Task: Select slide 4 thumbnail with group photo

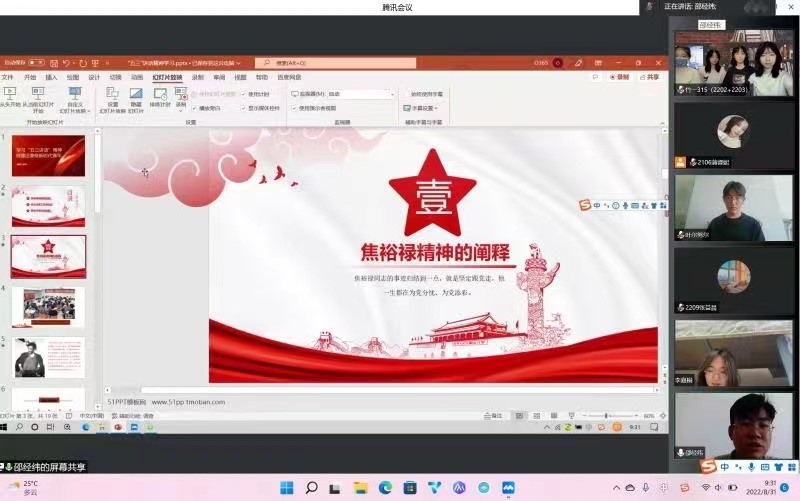Action: pos(48,307)
